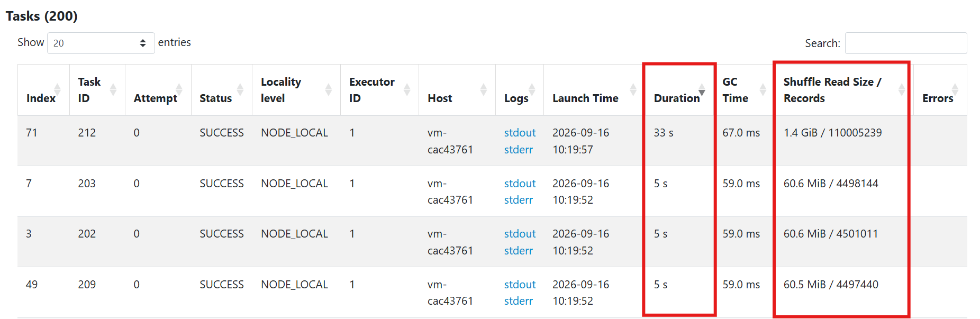This screenshot has height=319, width=980.
Task: Toggle sorting on the Attempt column arrows
Action: [x=179, y=90]
